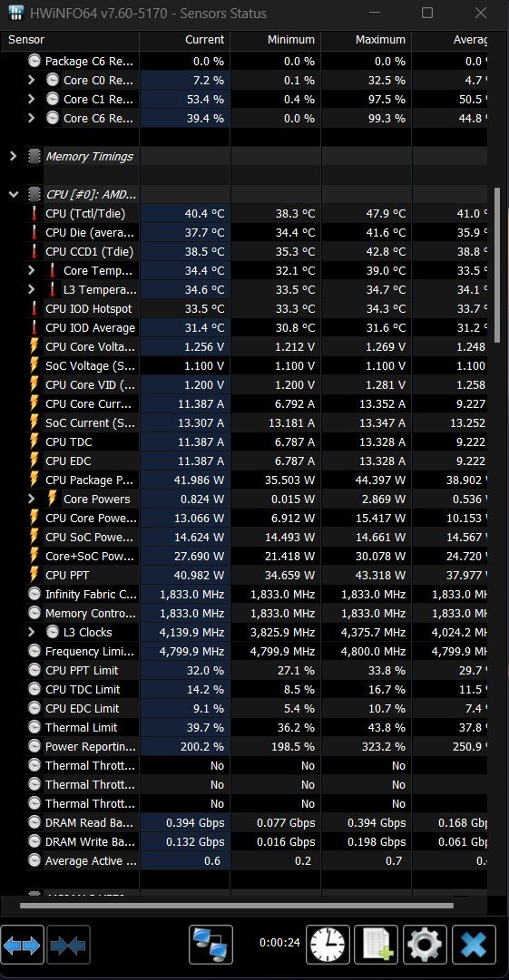Viewport: 509px width, 980px height.
Task: Click the collapse-layout arrows button
Action: tap(69, 945)
